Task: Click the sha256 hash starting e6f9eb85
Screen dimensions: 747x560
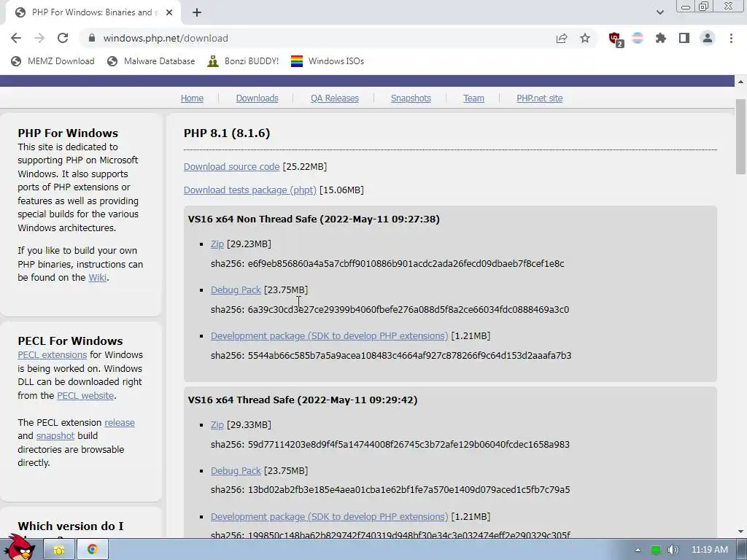Action: 406,263
